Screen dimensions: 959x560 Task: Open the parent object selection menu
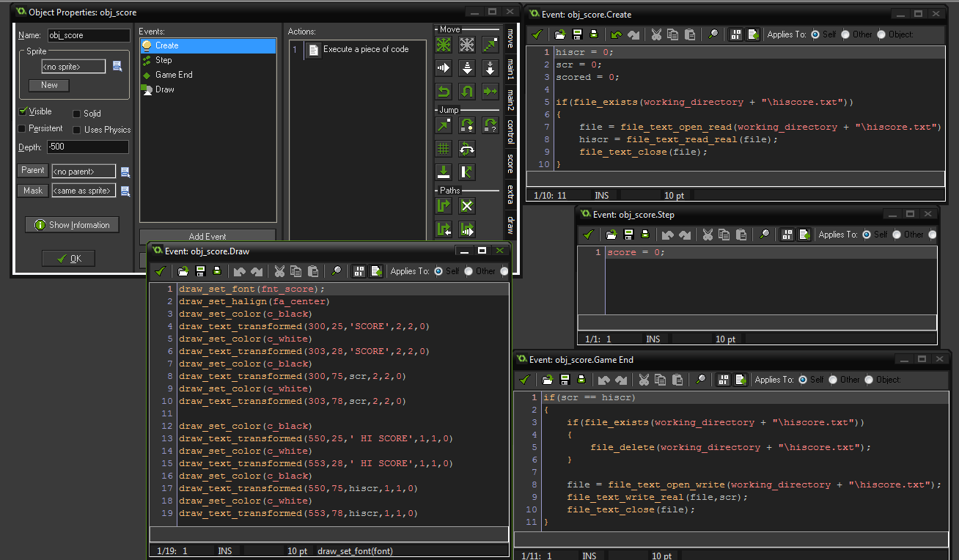[125, 172]
